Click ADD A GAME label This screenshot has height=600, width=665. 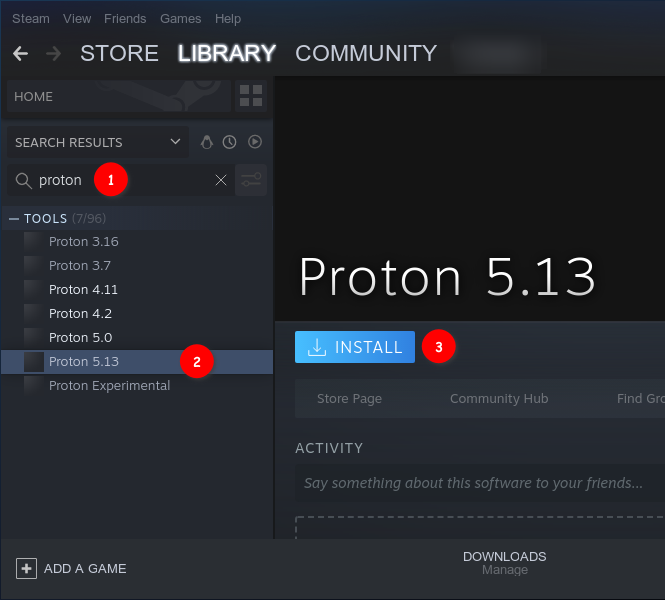click(x=85, y=569)
